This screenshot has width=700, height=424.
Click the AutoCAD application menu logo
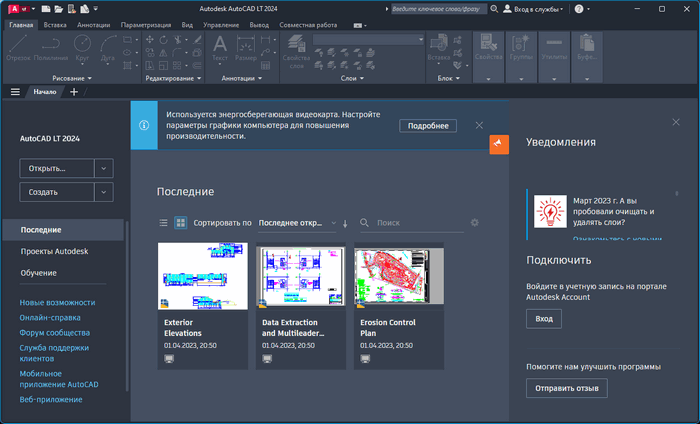pos(14,8)
